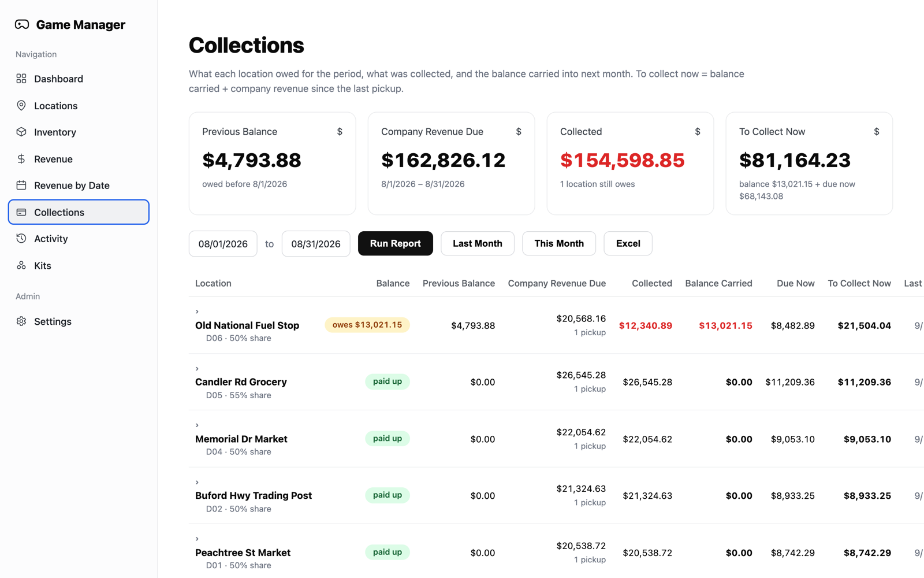
Task: Click the end date field 08/31/2026
Action: (x=316, y=244)
